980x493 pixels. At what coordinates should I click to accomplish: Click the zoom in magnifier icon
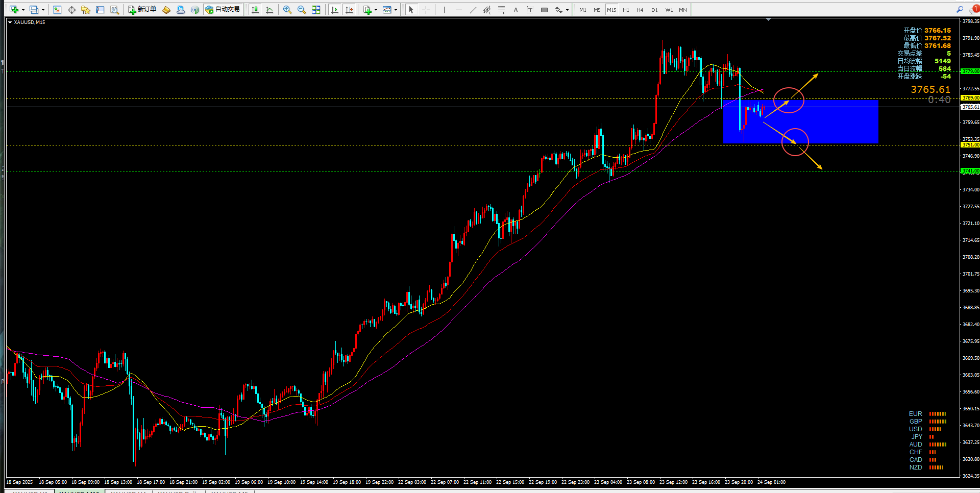coord(287,10)
